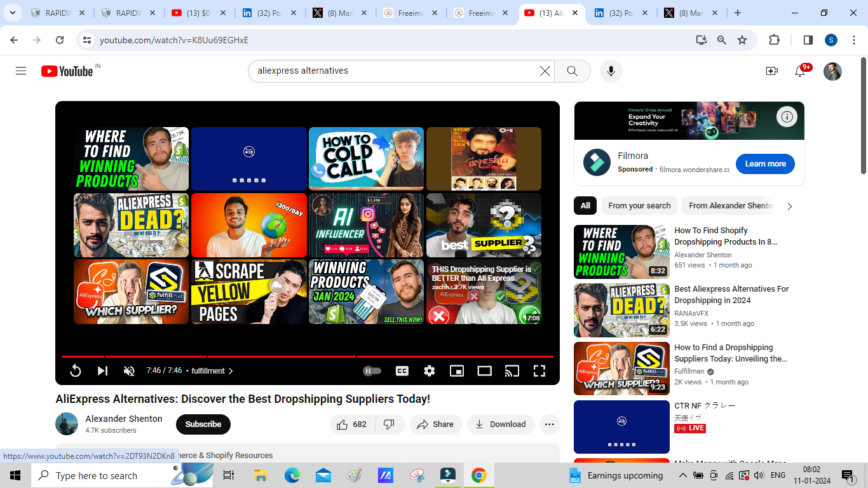Subscribe to Alexander Shenton
The height and width of the screenshot is (488, 868).
[203, 424]
